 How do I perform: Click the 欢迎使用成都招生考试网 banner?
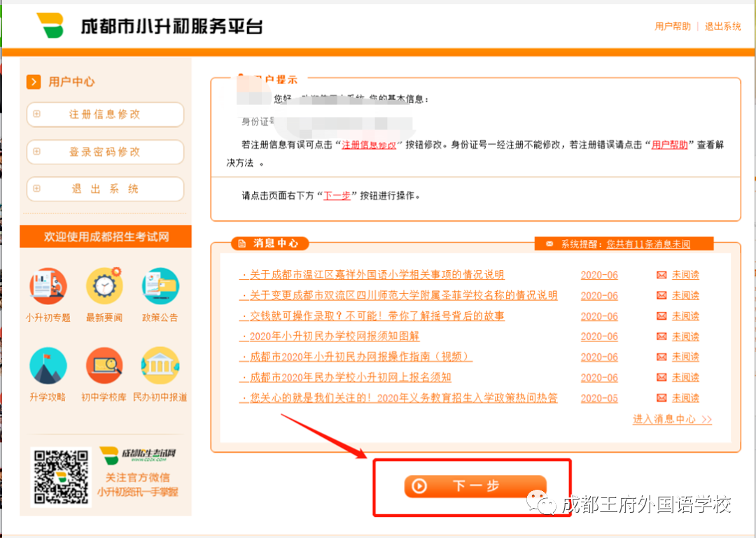click(x=106, y=236)
